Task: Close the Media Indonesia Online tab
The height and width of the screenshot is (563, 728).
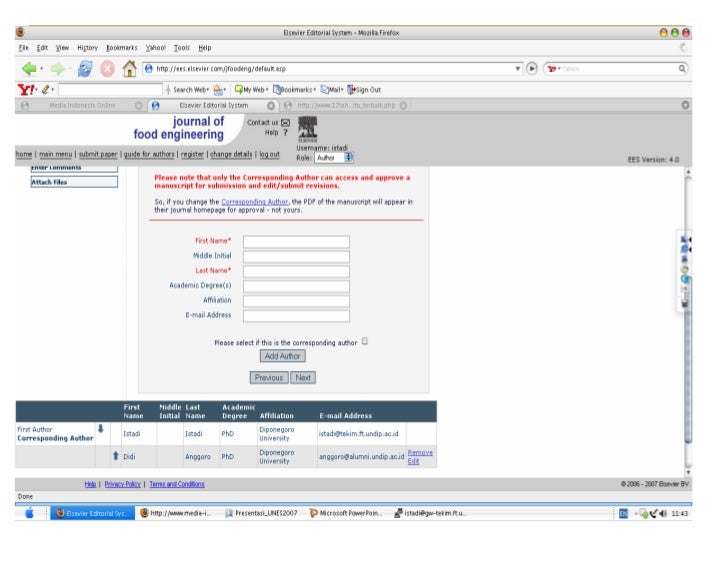Action: (138, 106)
